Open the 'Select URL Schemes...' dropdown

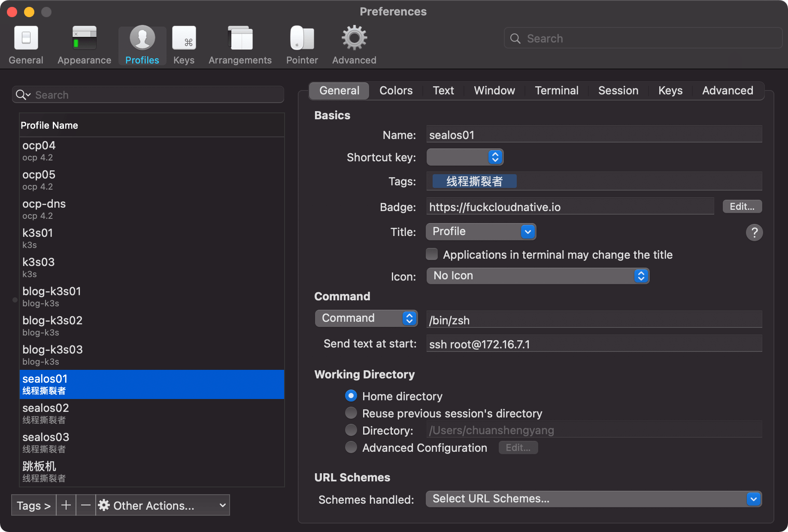click(594, 499)
